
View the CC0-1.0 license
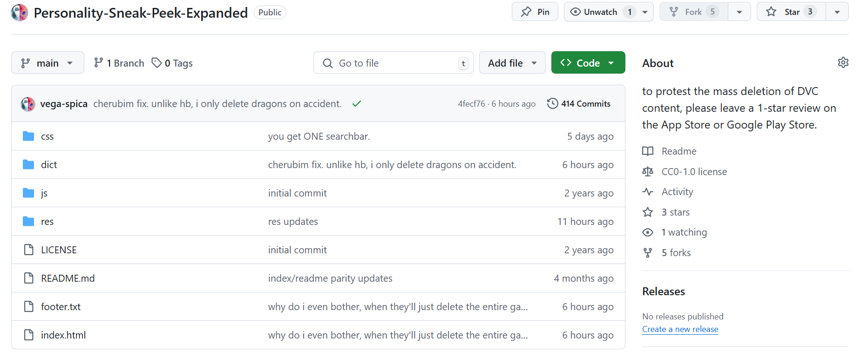(694, 172)
